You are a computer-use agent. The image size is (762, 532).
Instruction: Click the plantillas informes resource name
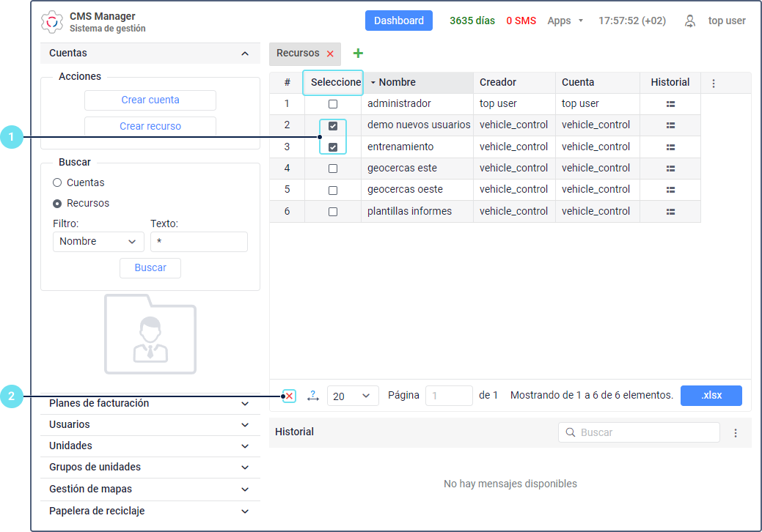click(x=410, y=211)
